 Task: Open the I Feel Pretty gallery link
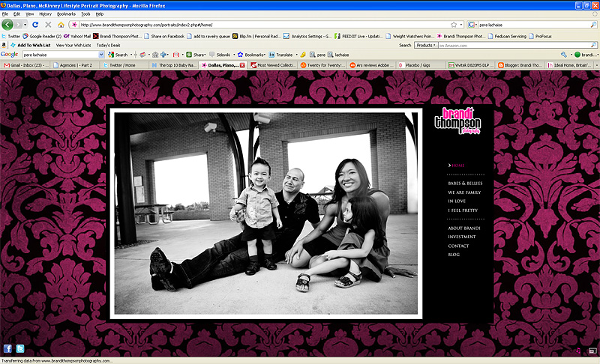(x=463, y=210)
